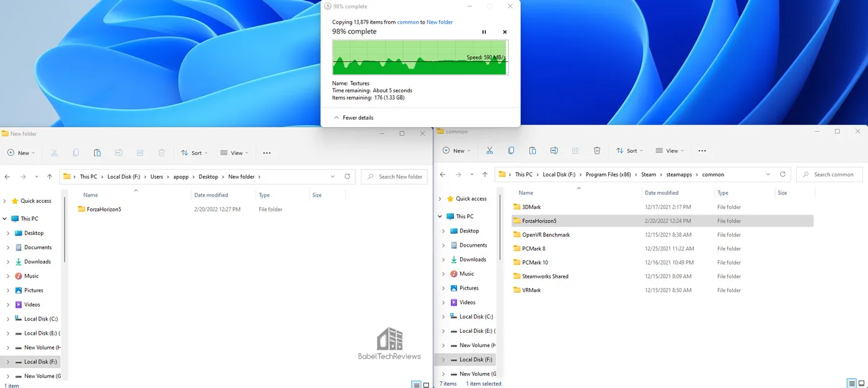Cancel the copy with the X button
The width and height of the screenshot is (868, 388).
click(x=505, y=32)
